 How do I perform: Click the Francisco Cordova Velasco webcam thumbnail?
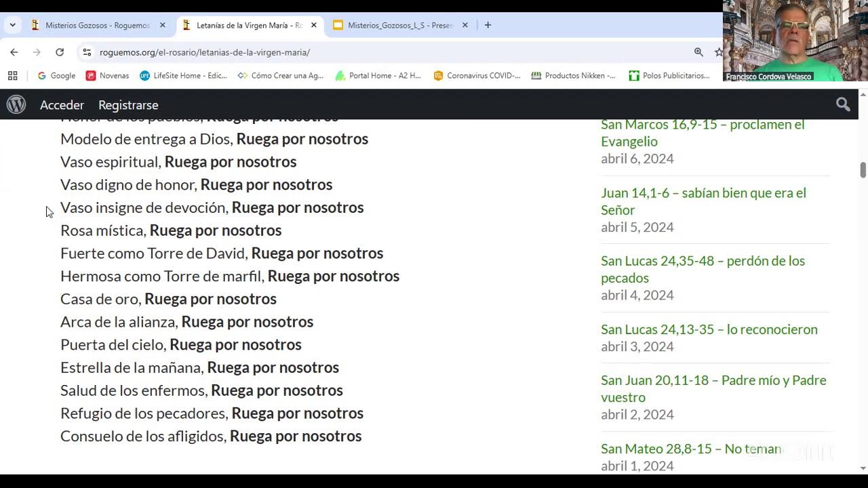pyautogui.click(x=795, y=41)
